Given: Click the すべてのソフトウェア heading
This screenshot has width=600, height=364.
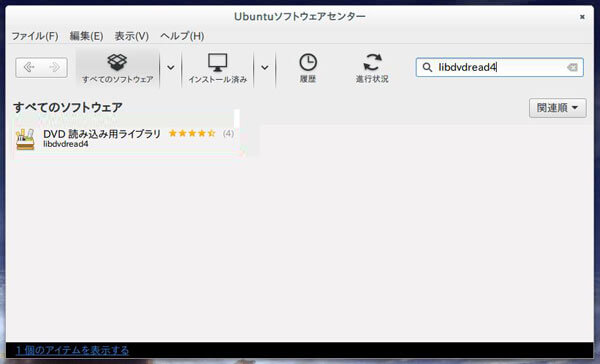Looking at the screenshot, I should 68,107.
